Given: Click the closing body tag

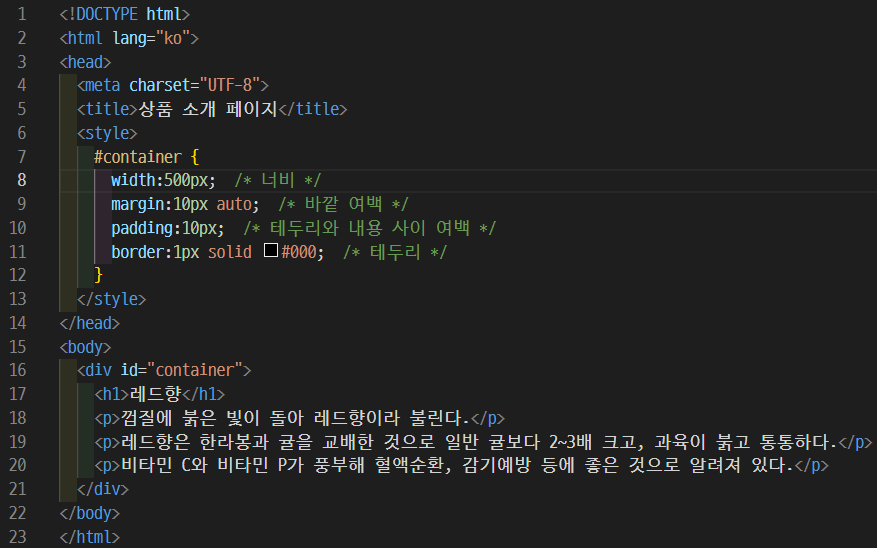Looking at the screenshot, I should click(89, 513).
